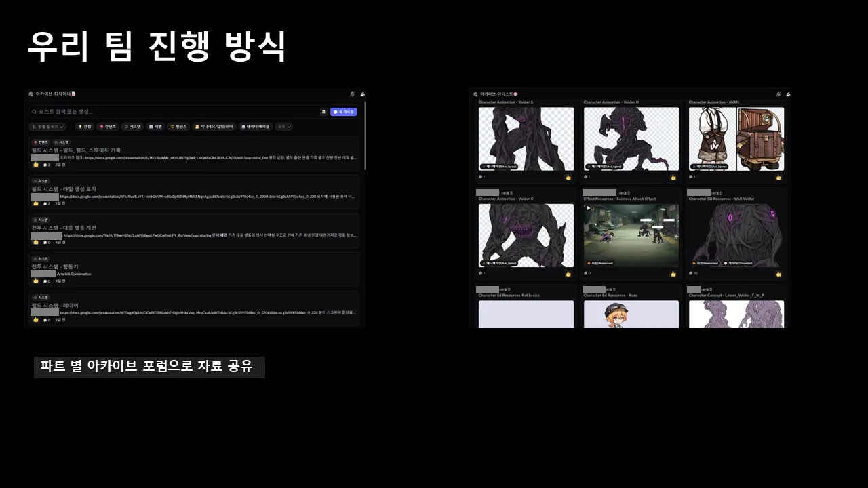The height and width of the screenshot is (488, 868).
Task: Click thumbs-up on 필드 시스템 - 타일 생성 로직 post
Action: (36, 203)
